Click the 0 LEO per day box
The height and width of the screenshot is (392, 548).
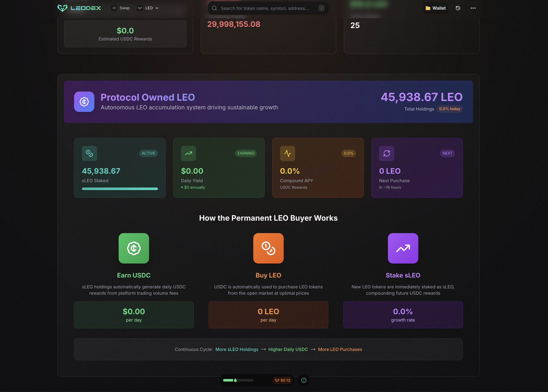(268, 315)
